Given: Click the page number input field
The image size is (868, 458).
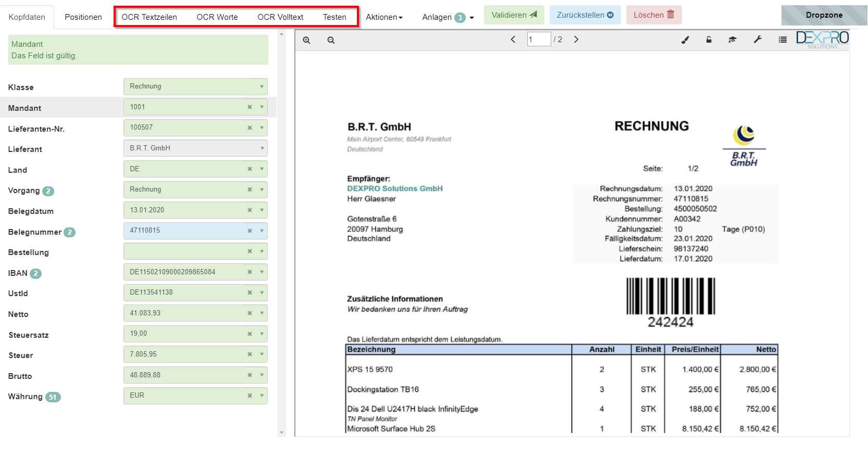Looking at the screenshot, I should pyautogui.click(x=539, y=39).
